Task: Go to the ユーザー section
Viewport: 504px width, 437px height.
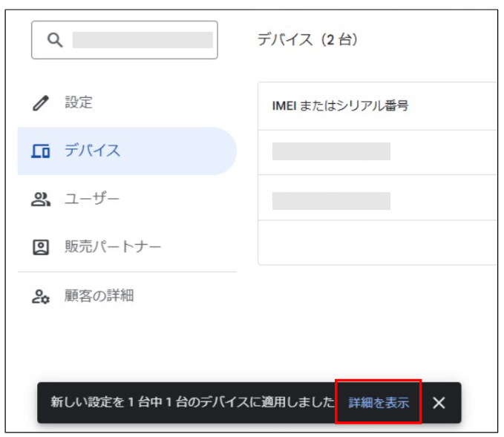Action: 92,199
